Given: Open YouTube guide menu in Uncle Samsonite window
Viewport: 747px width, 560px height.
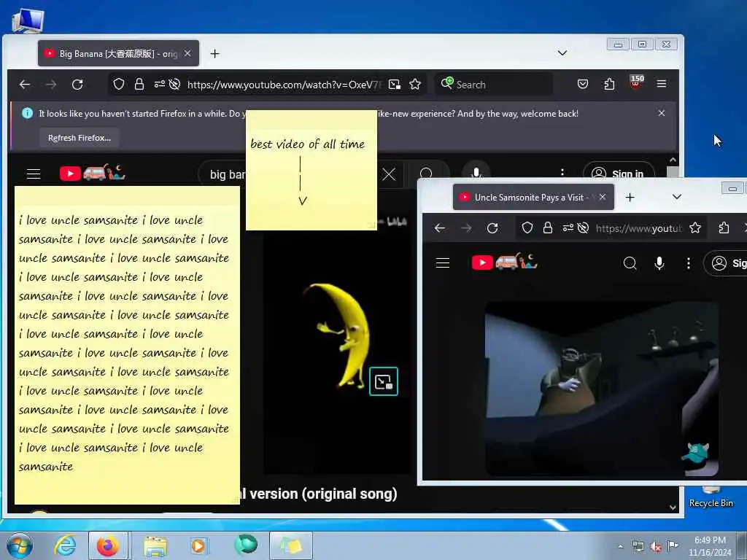Looking at the screenshot, I should coord(443,262).
